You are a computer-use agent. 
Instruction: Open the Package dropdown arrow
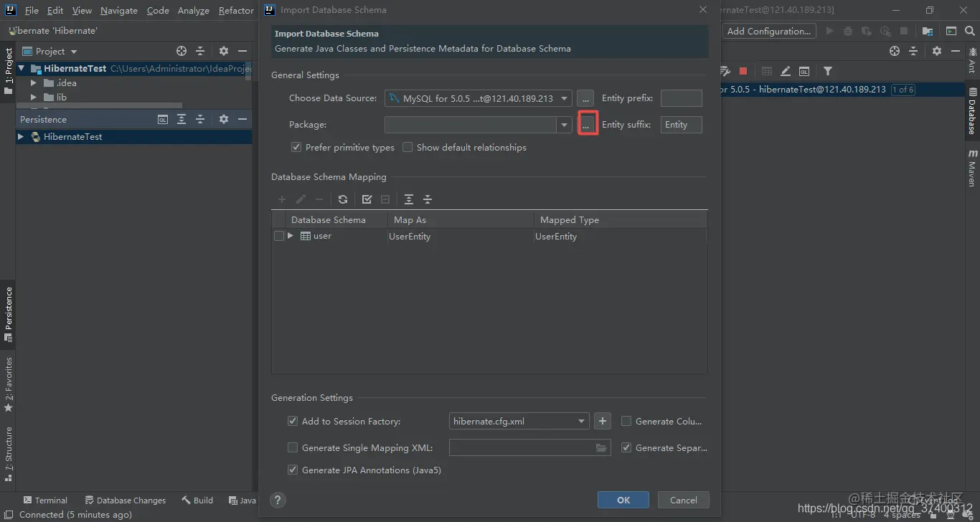tap(564, 125)
